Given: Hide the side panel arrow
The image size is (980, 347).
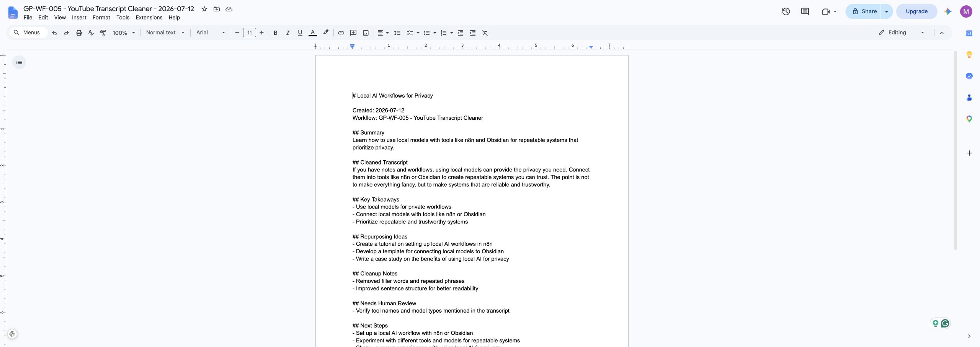Looking at the screenshot, I should coord(969,336).
